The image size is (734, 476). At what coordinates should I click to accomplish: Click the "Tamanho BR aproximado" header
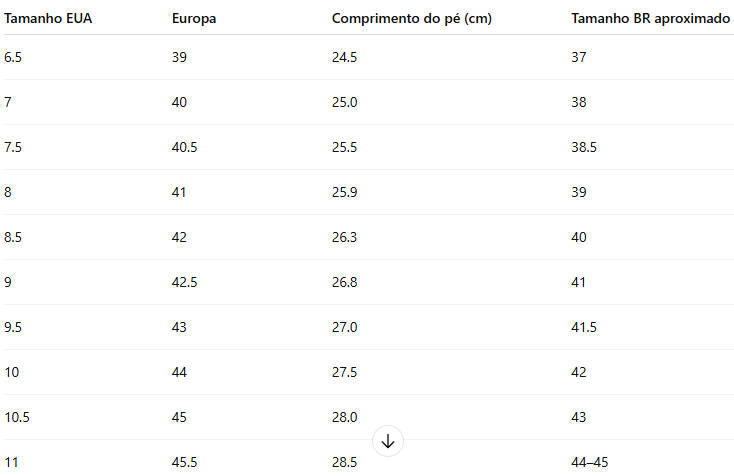pyautogui.click(x=650, y=19)
